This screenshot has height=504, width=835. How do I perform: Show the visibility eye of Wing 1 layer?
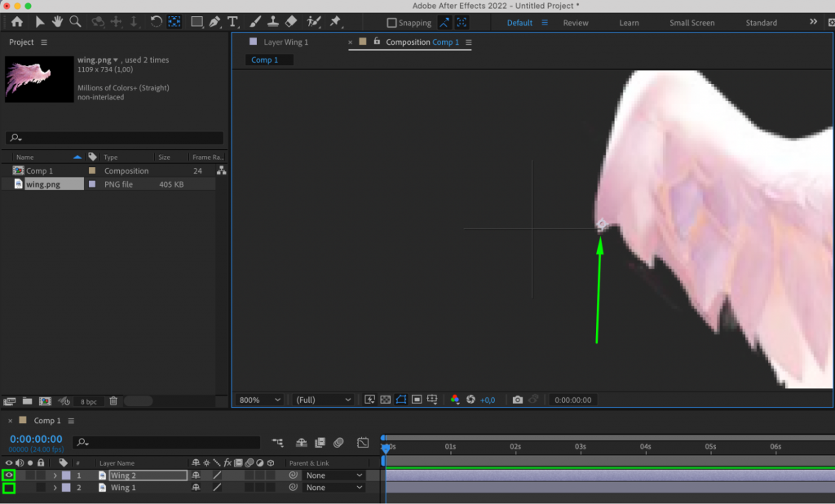[x=8, y=487]
